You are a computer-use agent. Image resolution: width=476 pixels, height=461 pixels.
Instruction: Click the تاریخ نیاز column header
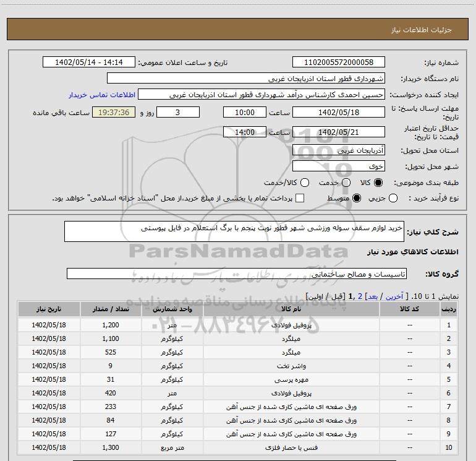pos(49,309)
